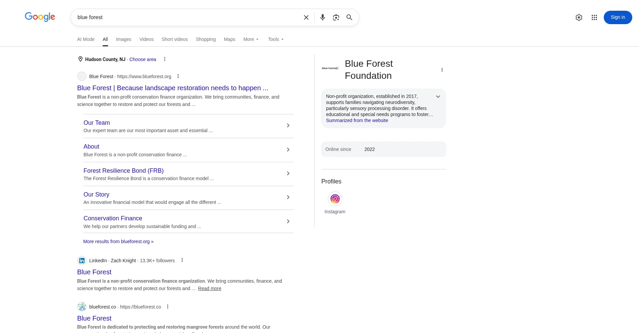Screen dimensions: 644x333
Task: Open the LinkedIn Blue Forest result title
Action: point(94,272)
